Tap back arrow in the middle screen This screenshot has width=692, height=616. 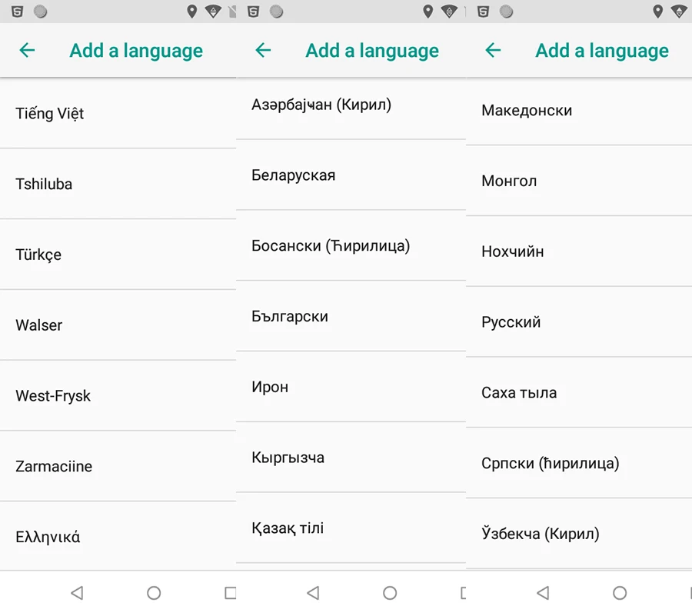click(263, 50)
